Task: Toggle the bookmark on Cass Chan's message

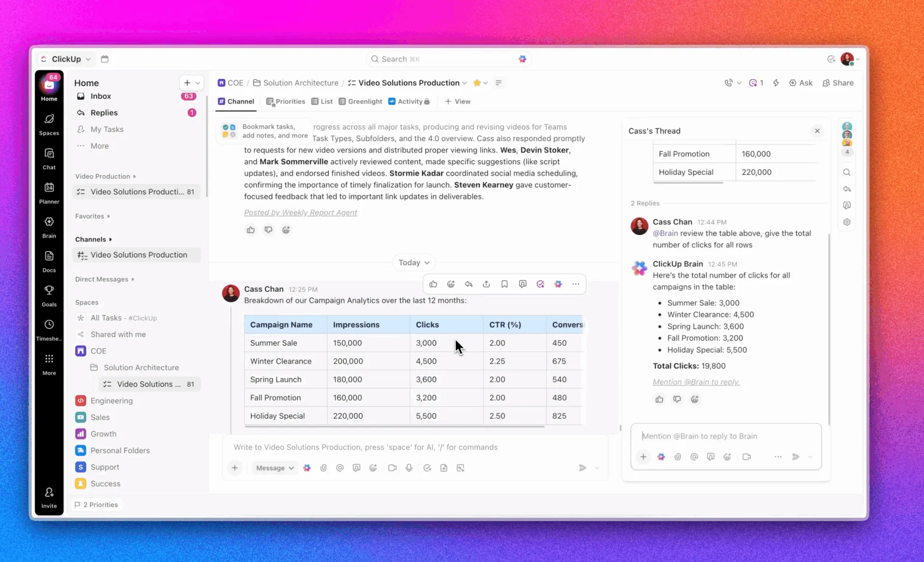Action: [x=504, y=284]
